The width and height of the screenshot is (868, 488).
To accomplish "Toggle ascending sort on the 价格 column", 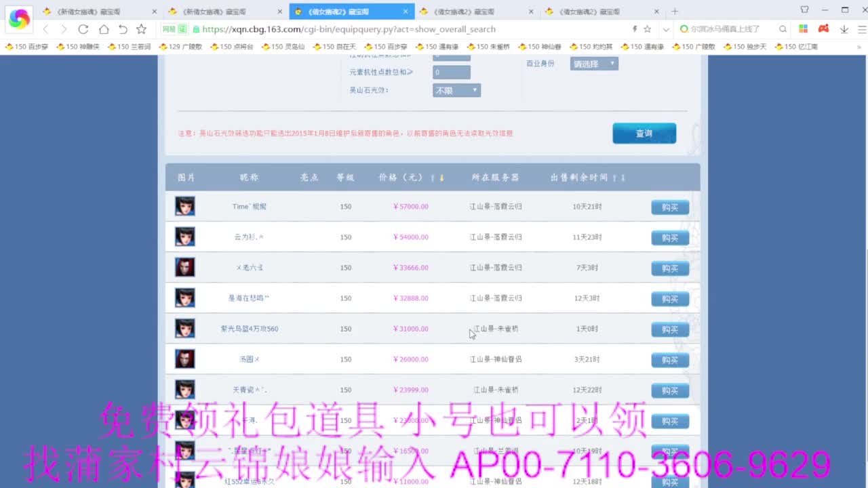I will point(432,178).
